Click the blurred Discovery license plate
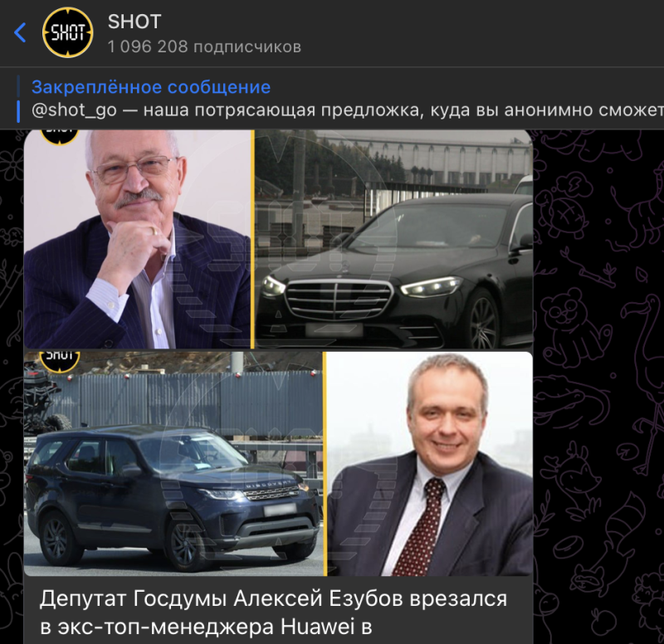The image size is (664, 644). 280,510
